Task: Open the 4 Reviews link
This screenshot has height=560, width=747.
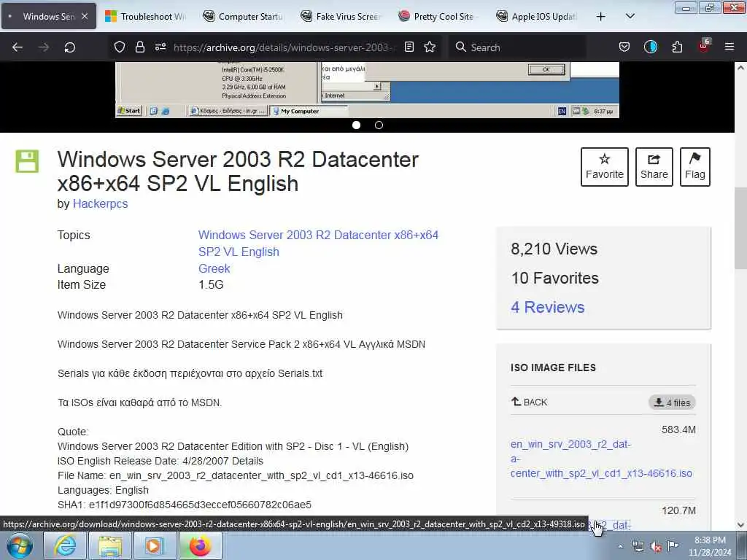Action: click(x=547, y=307)
